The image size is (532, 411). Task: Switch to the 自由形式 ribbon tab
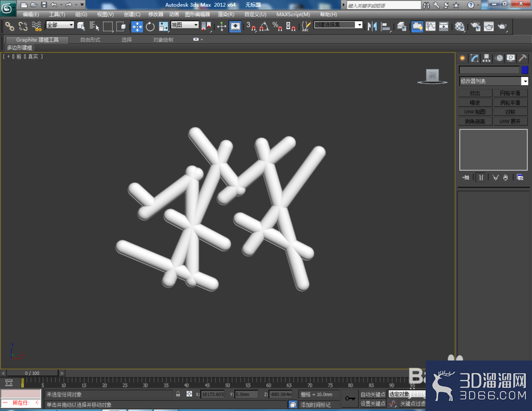90,40
